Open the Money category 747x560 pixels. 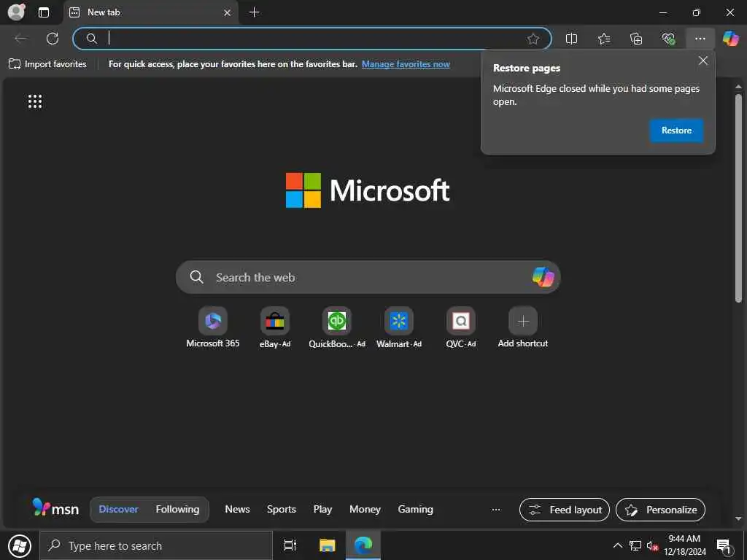coord(365,509)
